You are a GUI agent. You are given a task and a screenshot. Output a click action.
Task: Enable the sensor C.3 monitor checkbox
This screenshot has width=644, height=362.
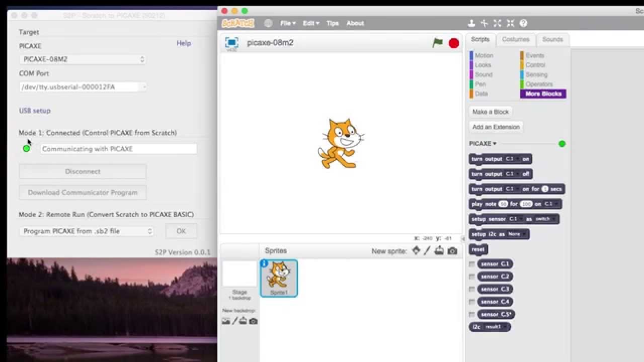coord(471,289)
